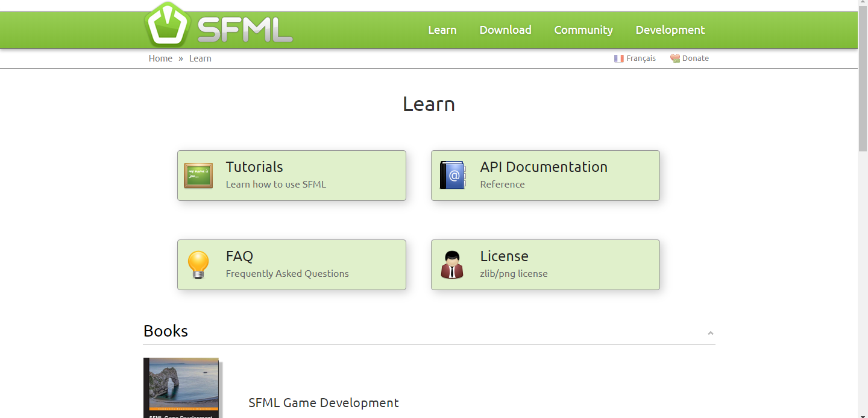
Task: Go to Home breadcrumb link
Action: click(160, 59)
